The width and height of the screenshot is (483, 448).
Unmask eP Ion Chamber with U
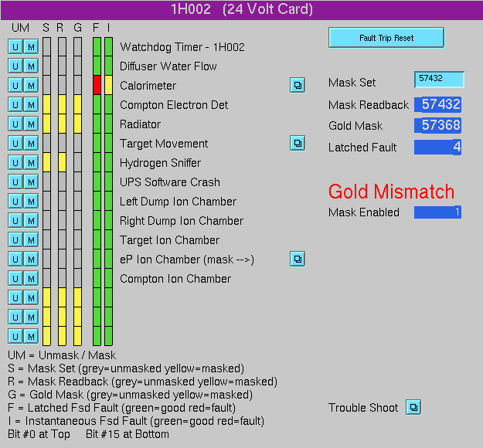15,259
